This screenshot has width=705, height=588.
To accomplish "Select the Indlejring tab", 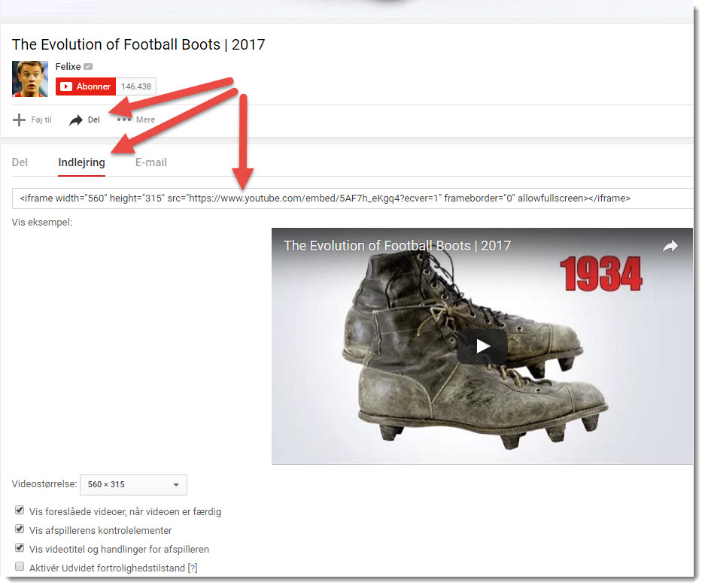I will (x=81, y=162).
